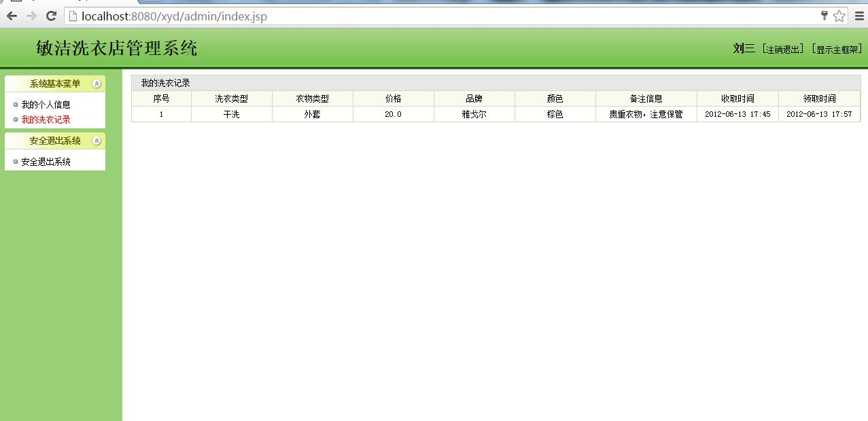Click the row number 1 cell
868x421 pixels.
click(x=162, y=115)
